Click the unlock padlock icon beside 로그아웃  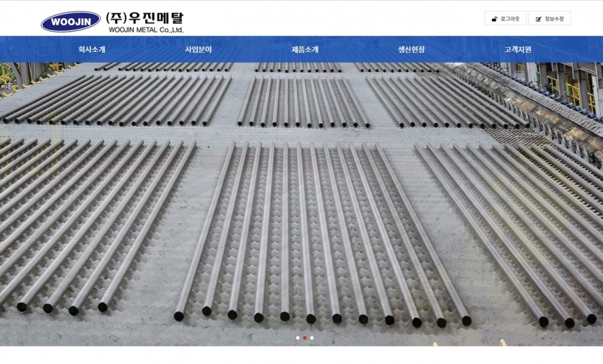click(x=495, y=19)
